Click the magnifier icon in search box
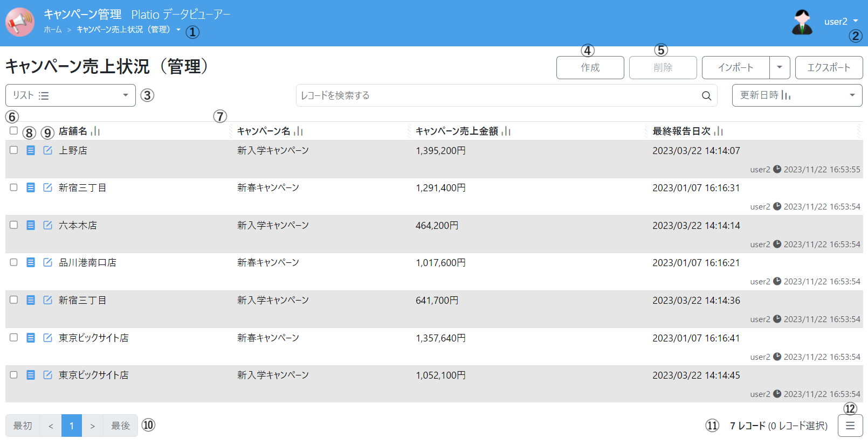The image size is (868, 446). click(706, 96)
